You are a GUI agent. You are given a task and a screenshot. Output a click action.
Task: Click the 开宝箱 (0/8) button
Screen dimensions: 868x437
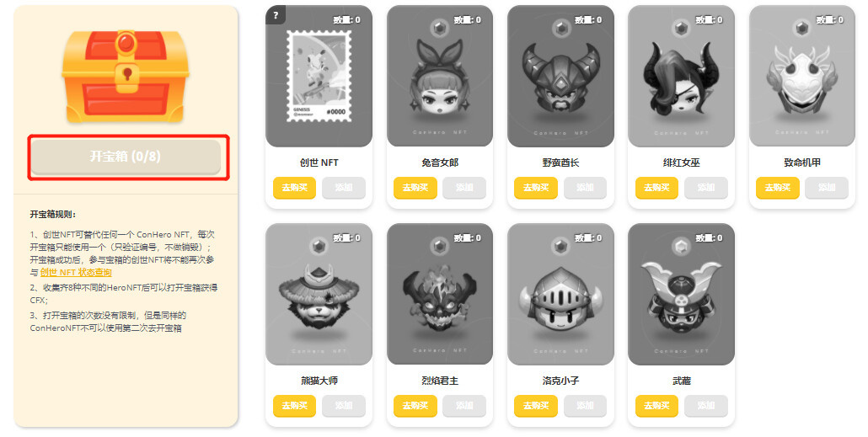coord(126,157)
